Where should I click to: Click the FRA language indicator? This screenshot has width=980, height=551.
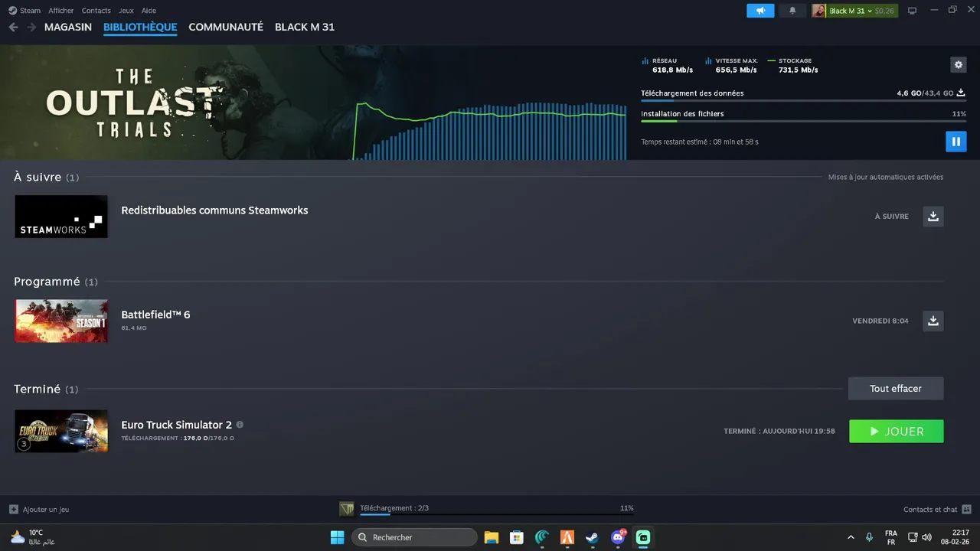coord(891,537)
